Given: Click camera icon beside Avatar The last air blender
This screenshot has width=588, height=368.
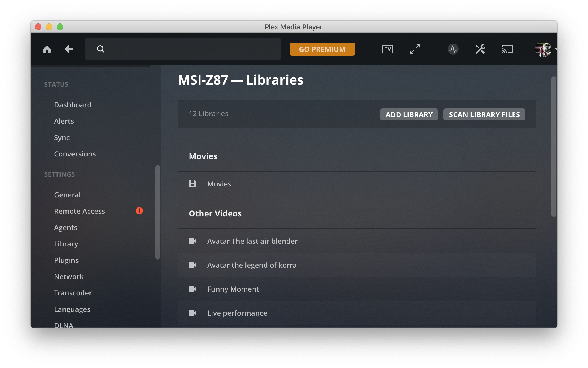Looking at the screenshot, I should coord(193,241).
